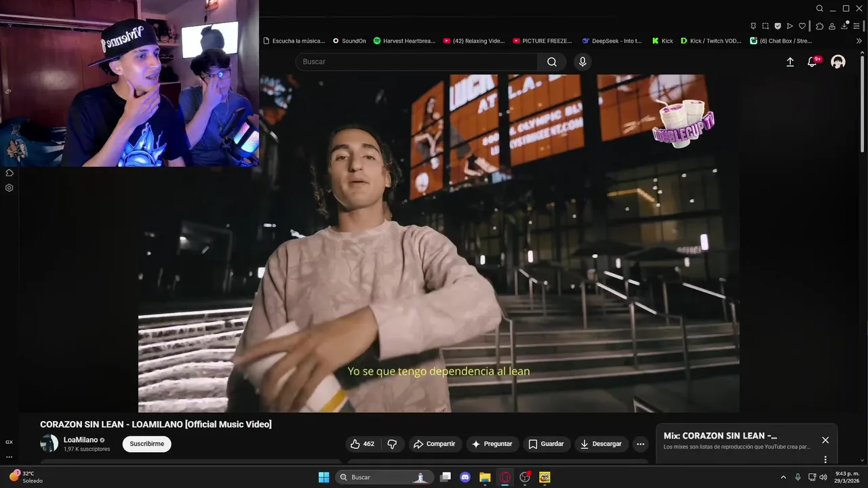
Task: Show hidden system tray icons chevron
Action: tap(783, 477)
